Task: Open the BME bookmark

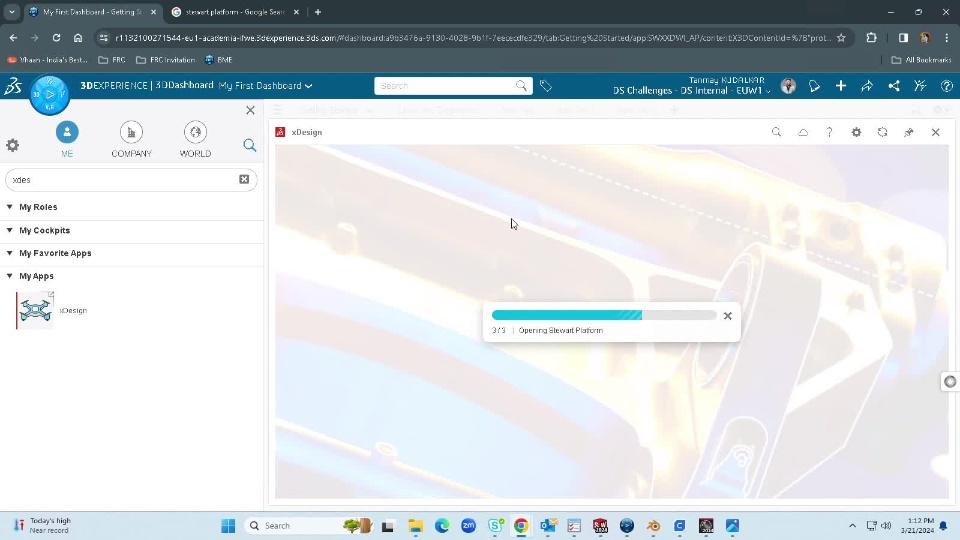Action: pyautogui.click(x=219, y=60)
